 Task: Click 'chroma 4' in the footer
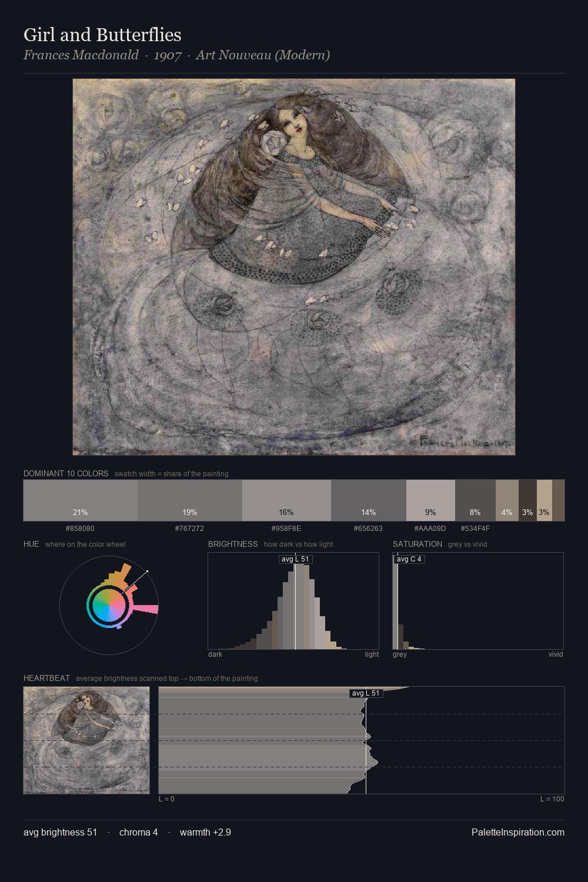click(x=138, y=832)
